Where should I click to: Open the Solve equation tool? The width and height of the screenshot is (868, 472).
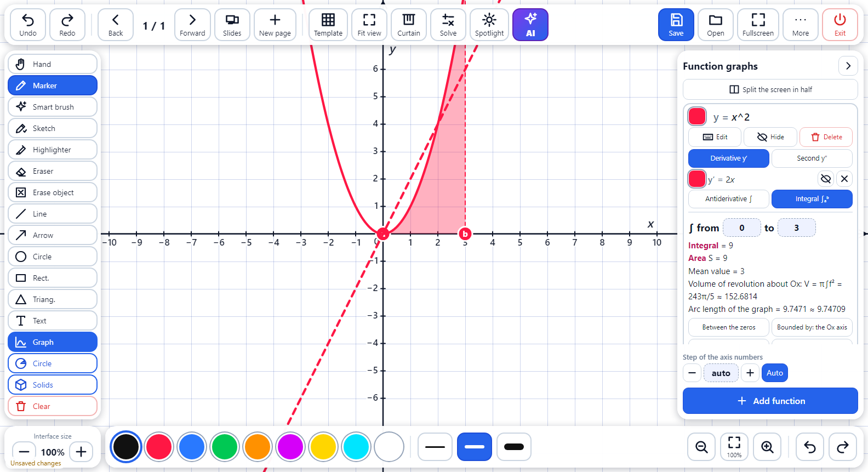click(x=448, y=25)
